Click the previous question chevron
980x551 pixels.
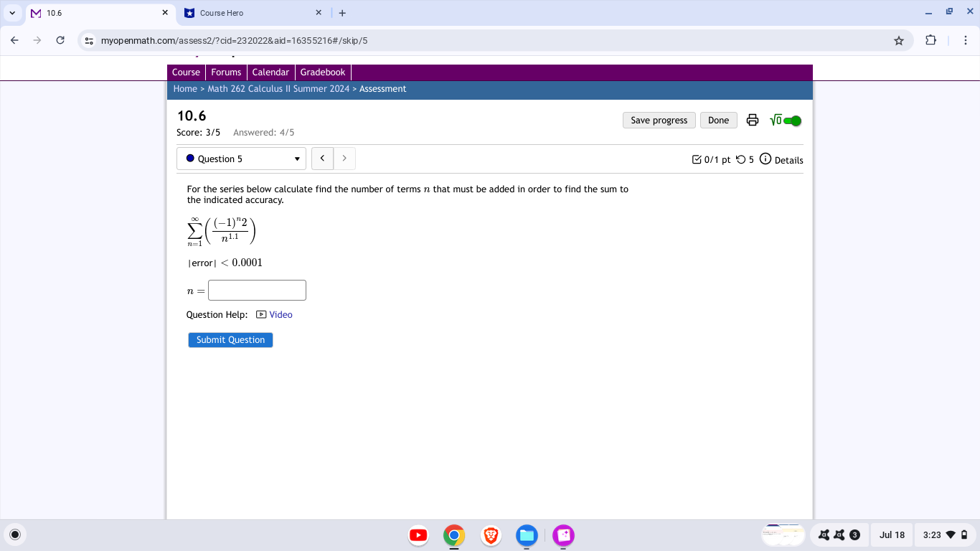click(322, 158)
